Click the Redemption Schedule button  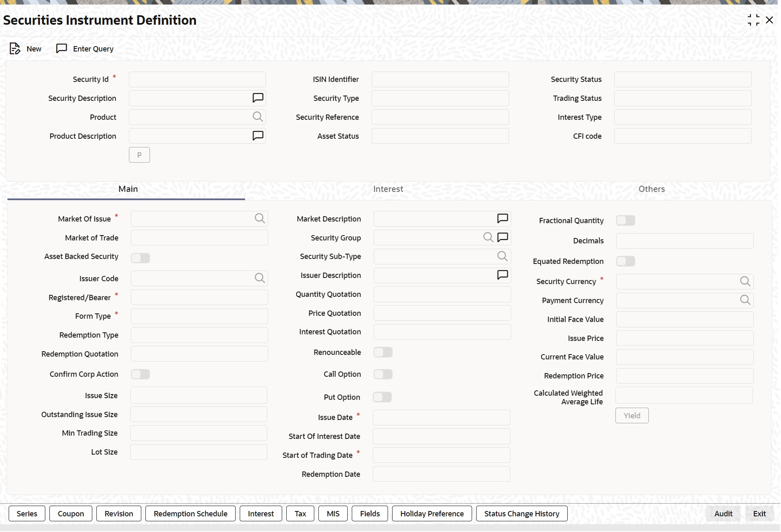(191, 514)
